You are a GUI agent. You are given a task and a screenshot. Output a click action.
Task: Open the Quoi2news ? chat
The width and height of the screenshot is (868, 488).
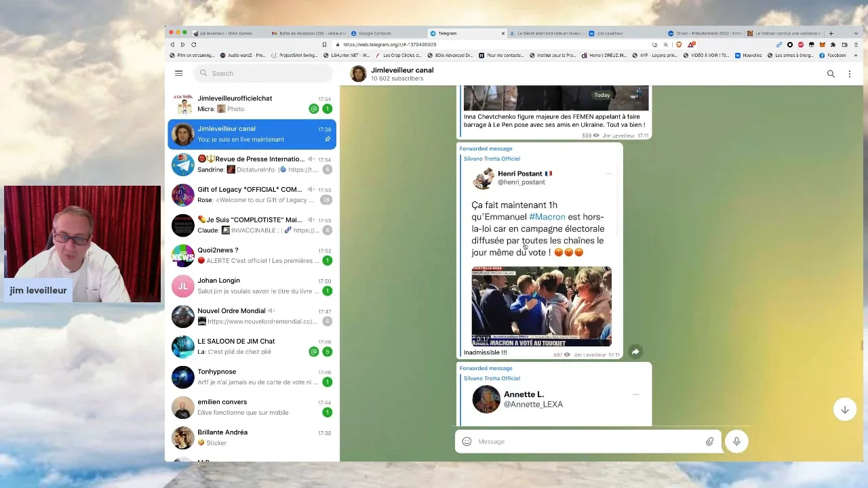tap(252, 256)
